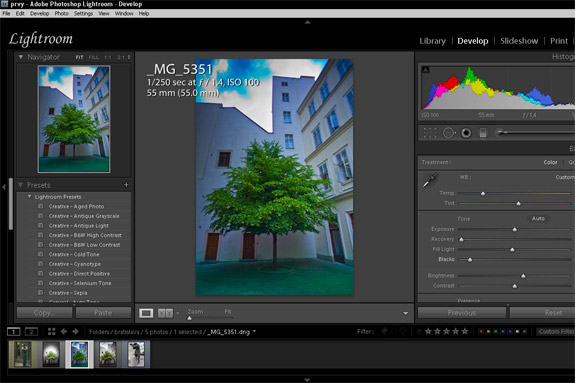This screenshot has width=575, height=383.
Task: Click the Paste settings button
Action: click(103, 313)
